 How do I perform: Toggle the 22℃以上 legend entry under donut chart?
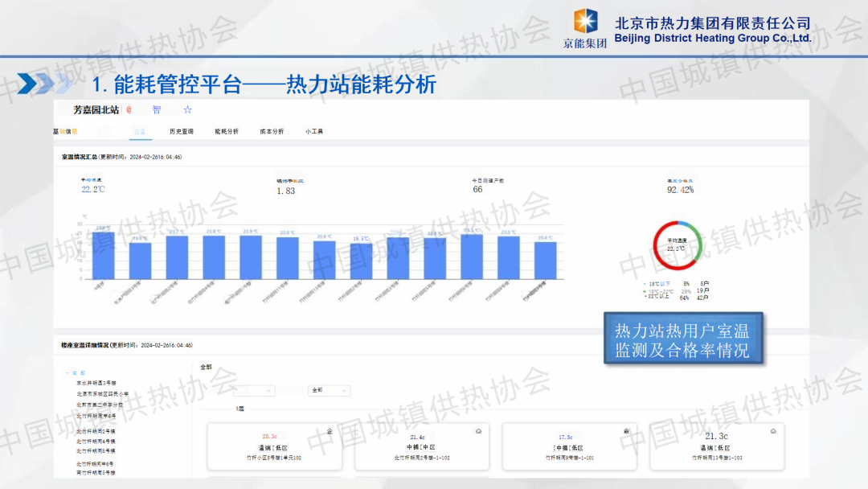point(656,298)
